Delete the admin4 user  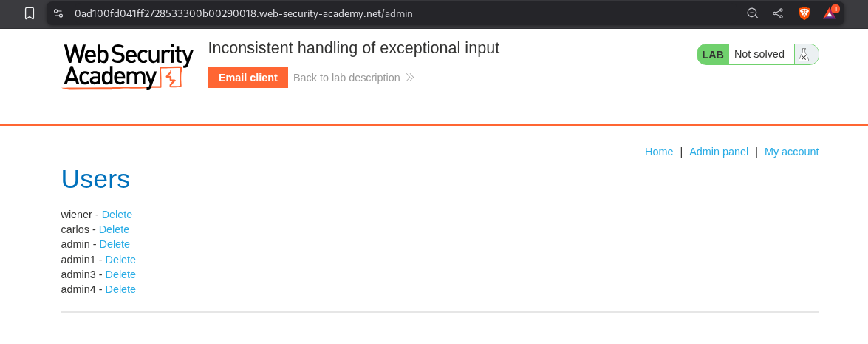coord(120,289)
